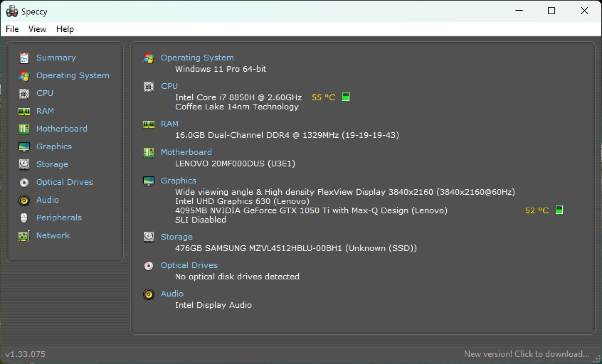Click 'SLI Disabled' text
The height and width of the screenshot is (364, 602).
[201, 220]
